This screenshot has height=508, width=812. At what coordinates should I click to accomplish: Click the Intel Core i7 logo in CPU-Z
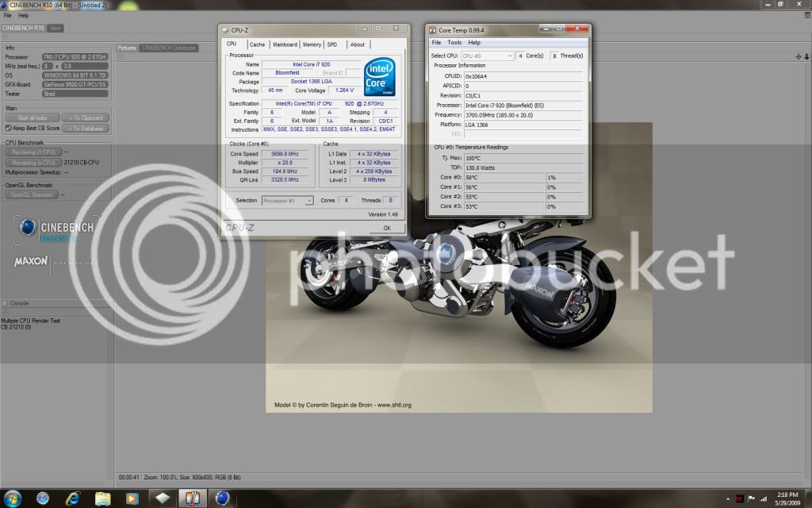pyautogui.click(x=380, y=76)
